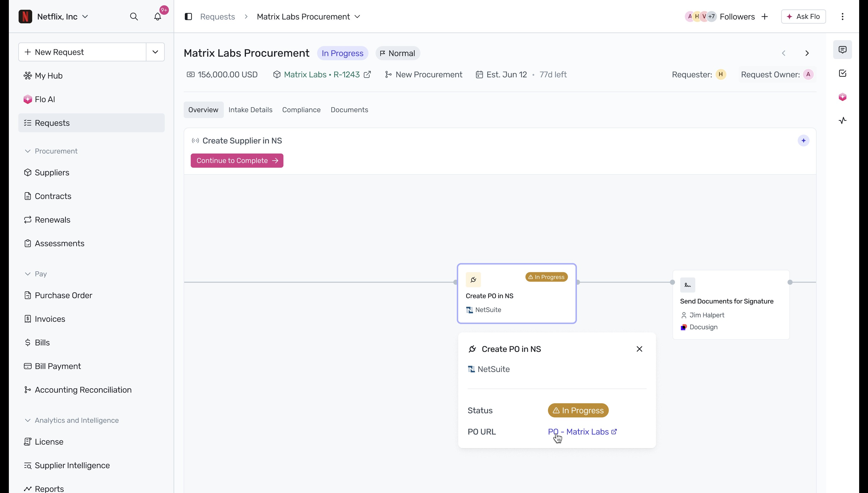Click the New Request button
The height and width of the screenshot is (493, 868).
pos(82,52)
